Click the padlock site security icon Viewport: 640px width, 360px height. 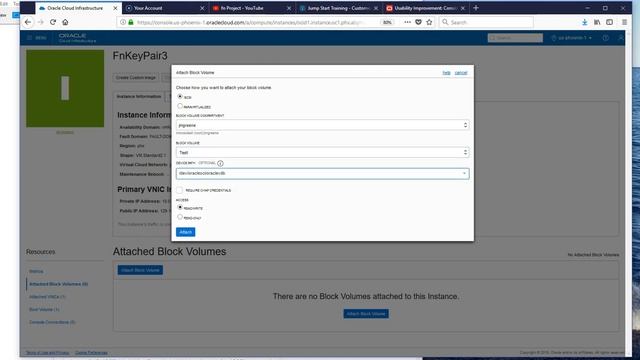point(131,22)
